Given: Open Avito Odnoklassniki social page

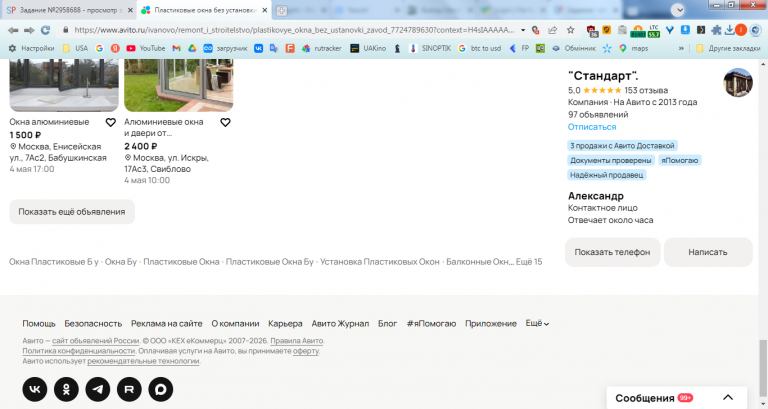Looking at the screenshot, I should point(66,389).
